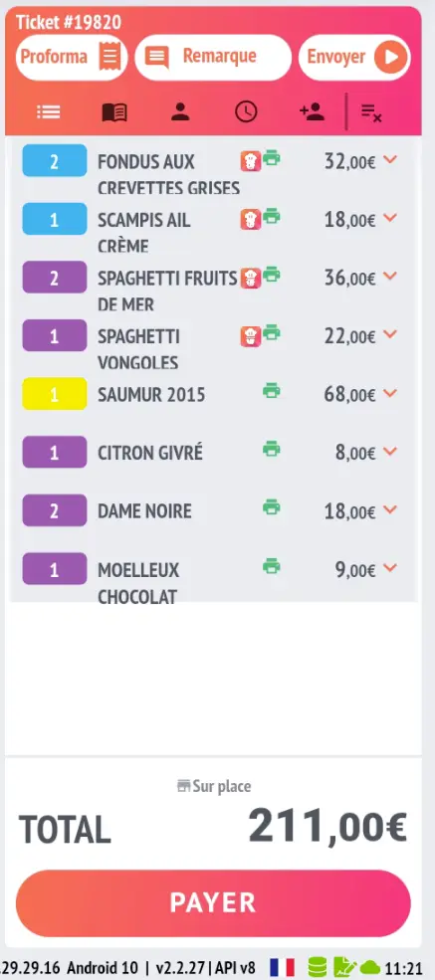Click the clear list icon
The width and height of the screenshot is (435, 980).
click(x=371, y=112)
